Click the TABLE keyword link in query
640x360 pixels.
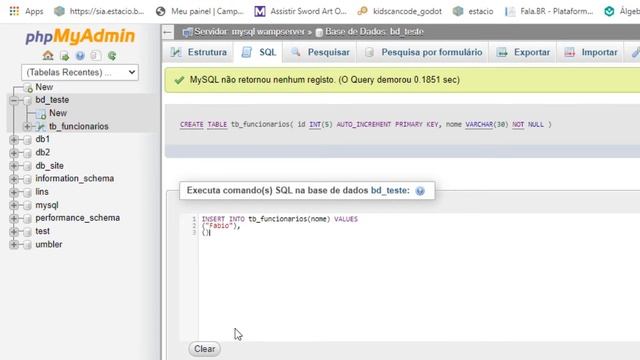[217, 124]
